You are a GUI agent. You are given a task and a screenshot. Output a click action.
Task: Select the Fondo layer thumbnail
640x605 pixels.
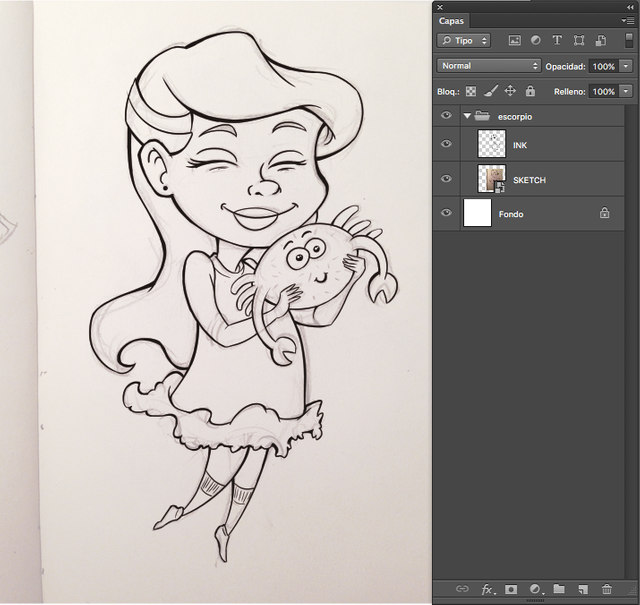(478, 213)
